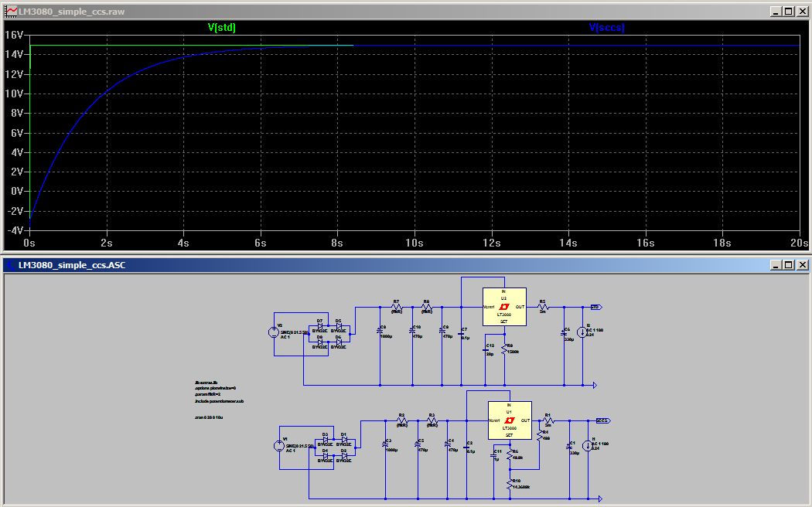Select capacitor C9 470µ symbol
Screen dimensions: 812x507
442,332
